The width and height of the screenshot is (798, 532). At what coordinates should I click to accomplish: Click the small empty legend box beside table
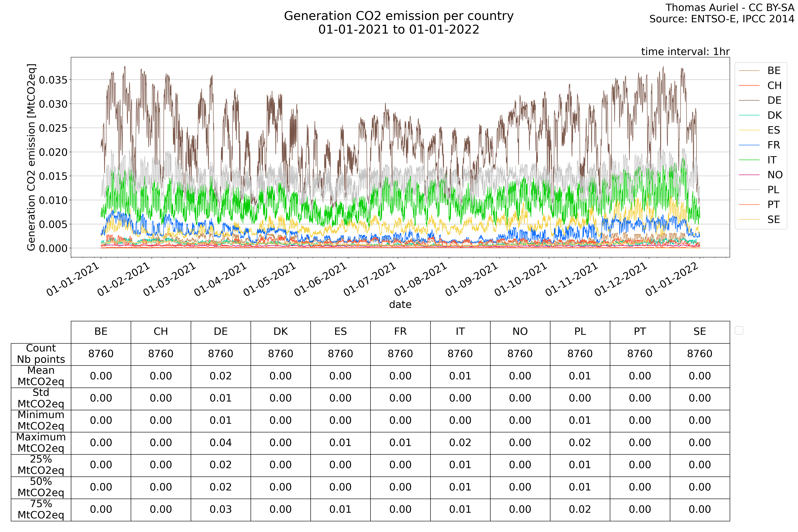click(739, 330)
